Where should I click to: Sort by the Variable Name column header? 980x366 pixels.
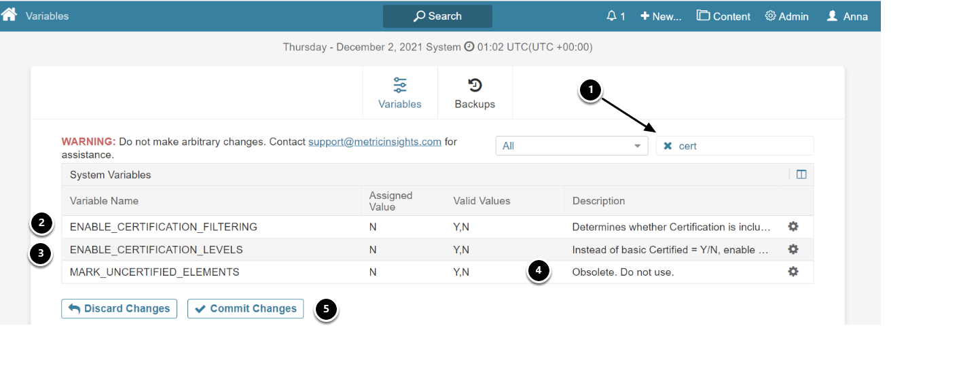point(105,201)
